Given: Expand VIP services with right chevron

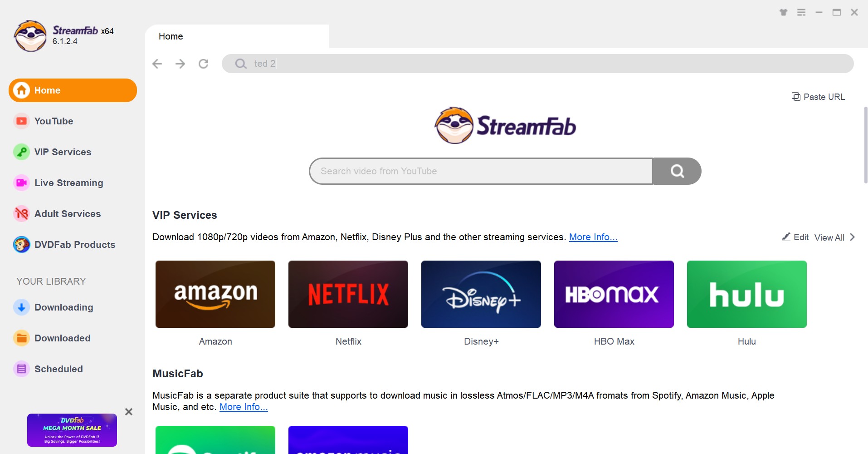Looking at the screenshot, I should pyautogui.click(x=852, y=237).
